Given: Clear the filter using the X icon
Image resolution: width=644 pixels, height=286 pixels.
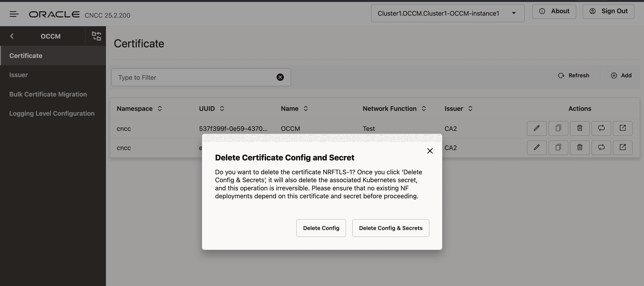Looking at the screenshot, I should pyautogui.click(x=280, y=77).
